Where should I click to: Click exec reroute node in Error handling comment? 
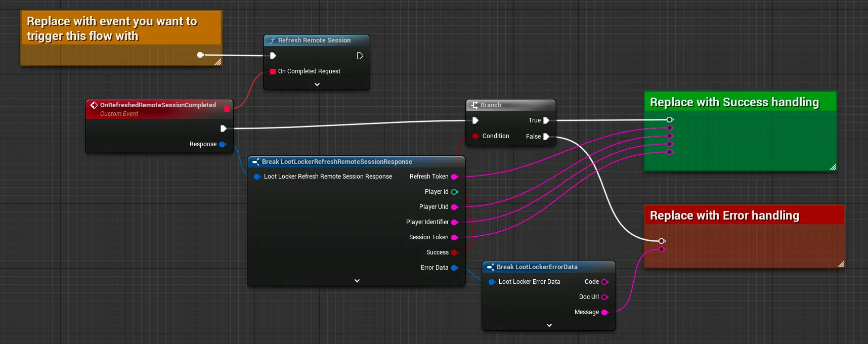(662, 241)
